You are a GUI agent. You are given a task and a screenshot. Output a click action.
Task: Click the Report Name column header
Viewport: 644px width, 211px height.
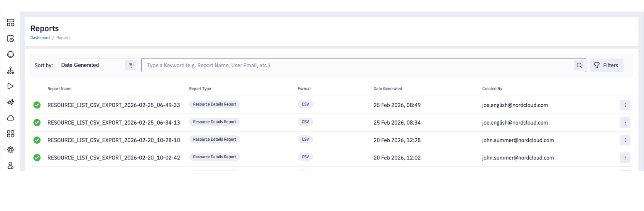pyautogui.click(x=60, y=89)
